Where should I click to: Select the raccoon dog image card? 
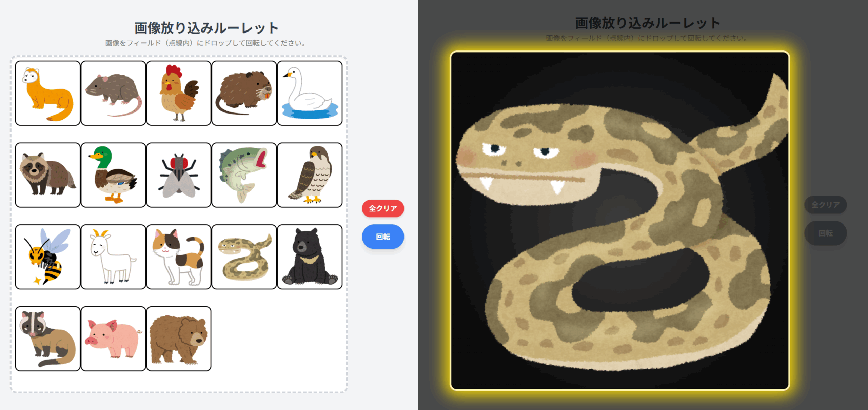click(48, 175)
